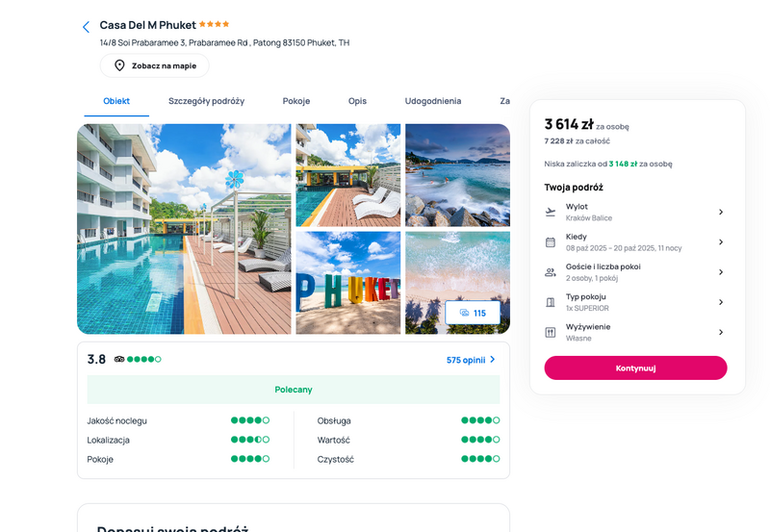The height and width of the screenshot is (532, 770).
Task: Expand the Typ pokoju chevron
Action: tap(721, 302)
